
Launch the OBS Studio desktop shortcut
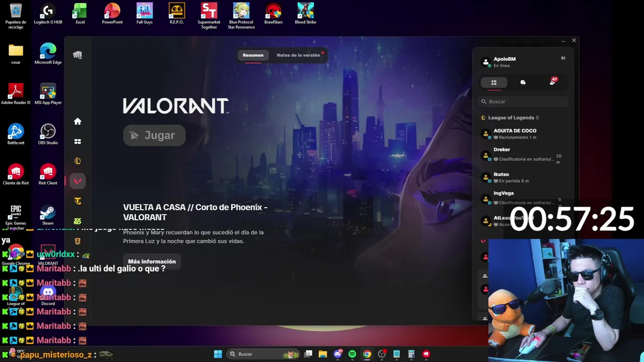pos(48,135)
